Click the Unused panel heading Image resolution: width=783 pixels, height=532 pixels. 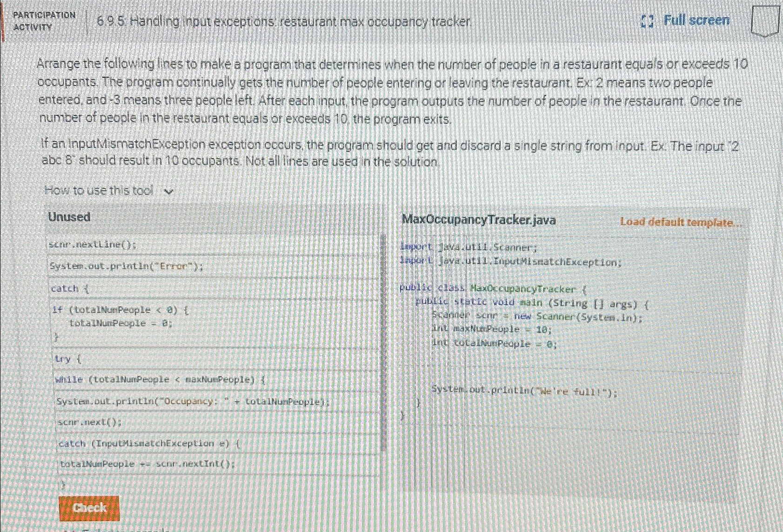(69, 217)
